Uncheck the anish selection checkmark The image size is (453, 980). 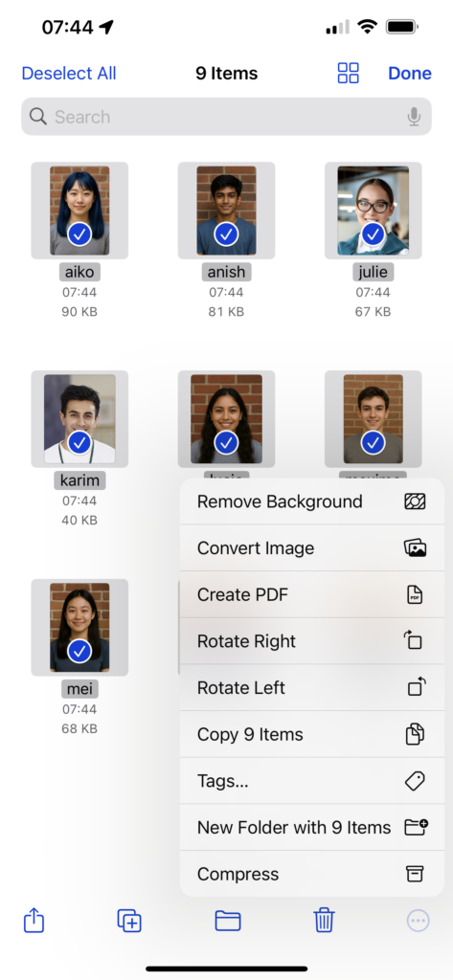pyautogui.click(x=226, y=234)
